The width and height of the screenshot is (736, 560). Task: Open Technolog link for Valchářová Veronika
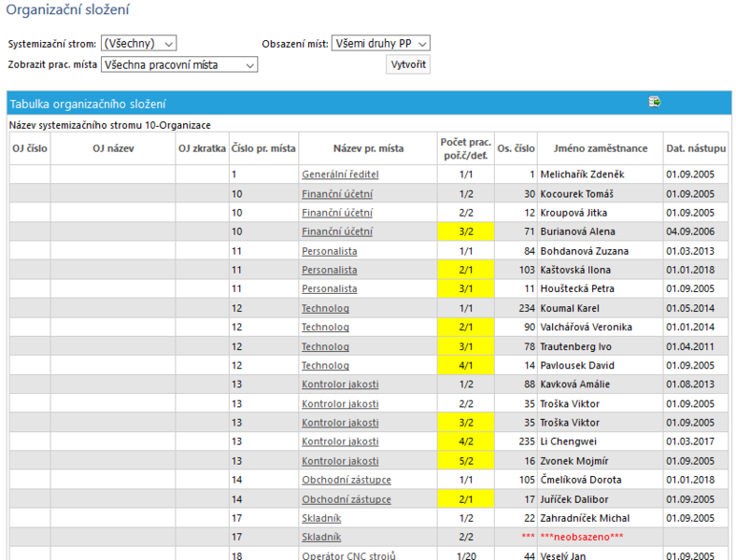325,328
